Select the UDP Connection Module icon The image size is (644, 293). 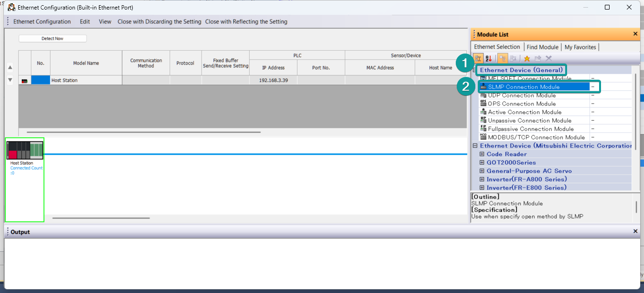(x=483, y=95)
